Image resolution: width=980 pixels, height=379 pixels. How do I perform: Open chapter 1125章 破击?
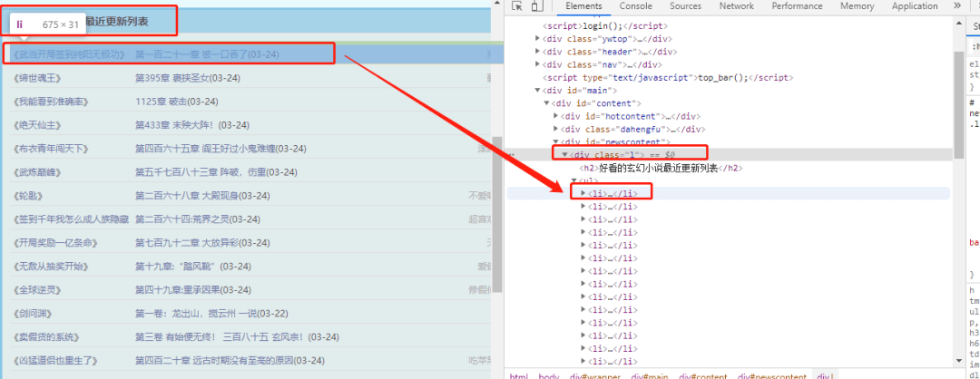point(161,102)
